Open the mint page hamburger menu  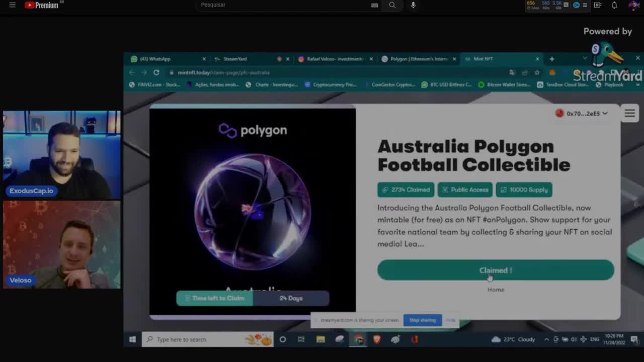(x=629, y=114)
